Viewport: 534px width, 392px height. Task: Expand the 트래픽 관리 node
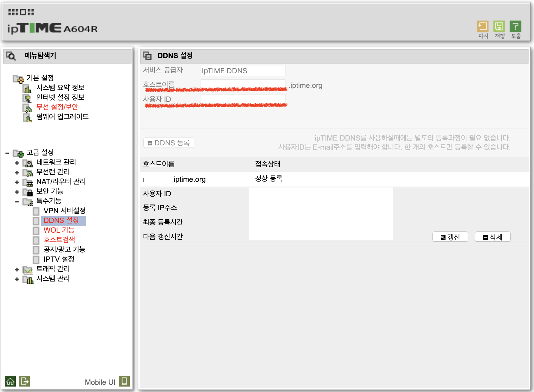point(17,270)
